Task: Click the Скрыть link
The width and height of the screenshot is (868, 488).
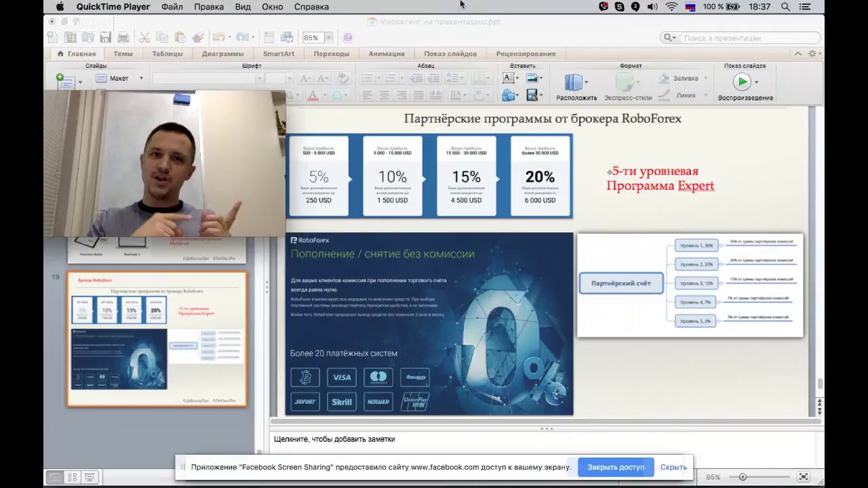Action: [x=673, y=467]
